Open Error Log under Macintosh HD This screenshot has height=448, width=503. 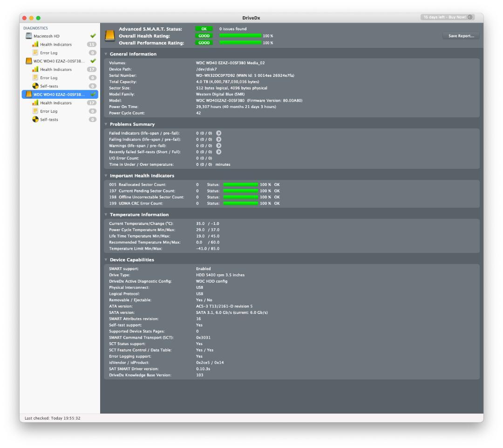click(48, 53)
